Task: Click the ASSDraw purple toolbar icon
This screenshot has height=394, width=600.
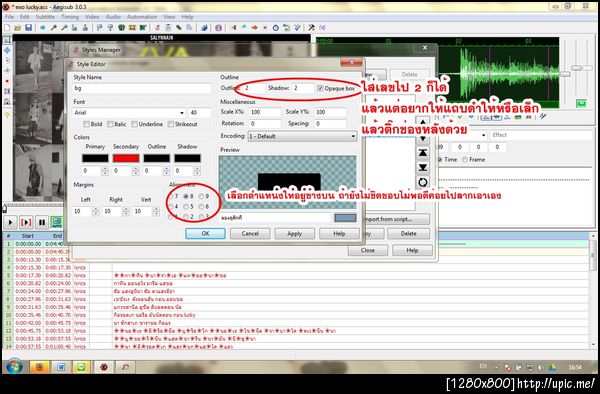Action: (218, 28)
